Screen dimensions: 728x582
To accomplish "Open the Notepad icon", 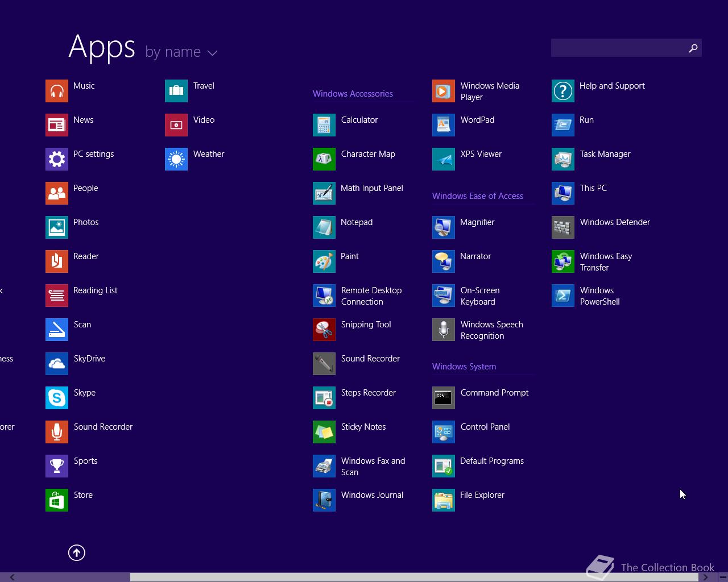I will pyautogui.click(x=324, y=227).
